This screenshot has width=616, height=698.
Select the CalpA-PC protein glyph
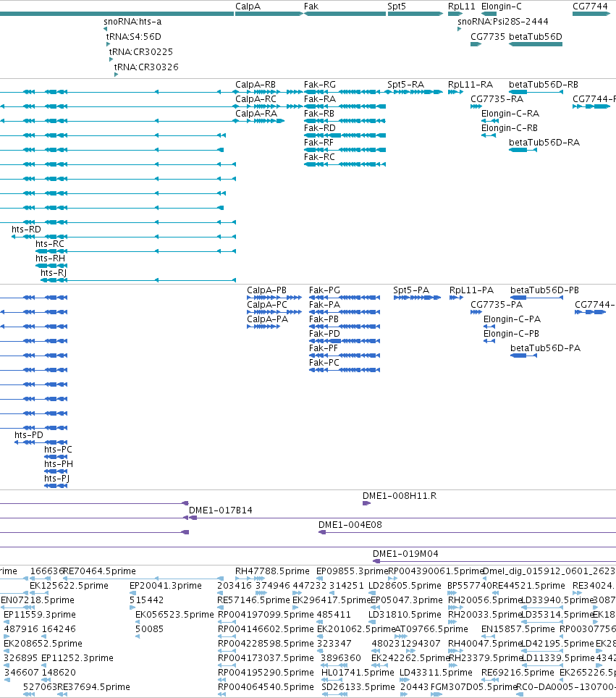(274, 312)
